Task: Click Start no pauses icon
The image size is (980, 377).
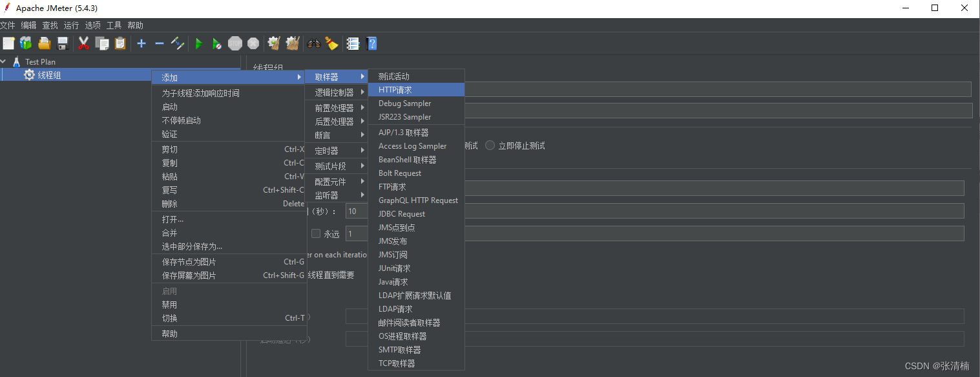Action: (217, 43)
